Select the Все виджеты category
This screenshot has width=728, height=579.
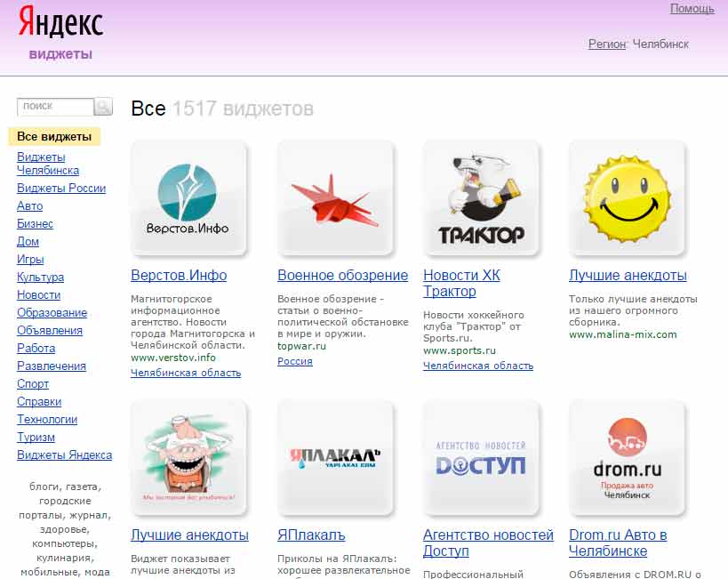tap(54, 137)
